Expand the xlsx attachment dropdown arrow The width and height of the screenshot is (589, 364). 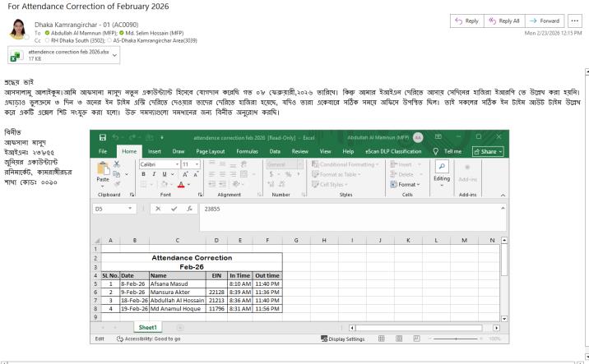pyautogui.click(x=114, y=56)
